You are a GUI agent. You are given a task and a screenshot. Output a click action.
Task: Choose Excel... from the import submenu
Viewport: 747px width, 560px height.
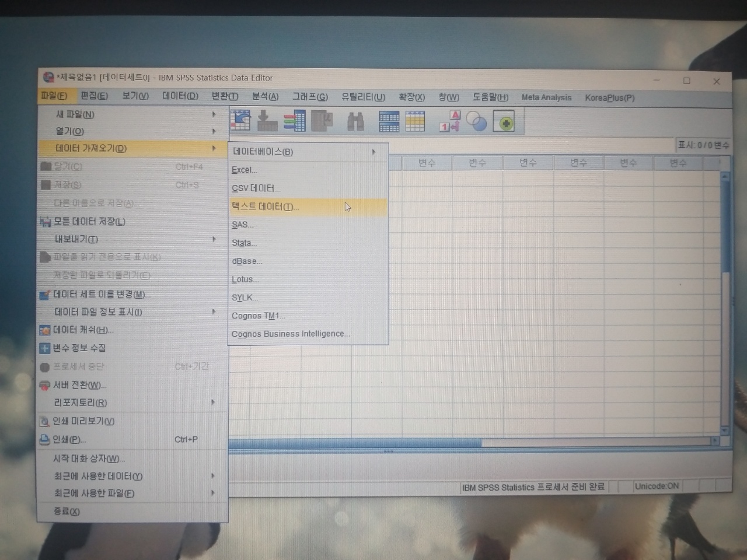309,170
